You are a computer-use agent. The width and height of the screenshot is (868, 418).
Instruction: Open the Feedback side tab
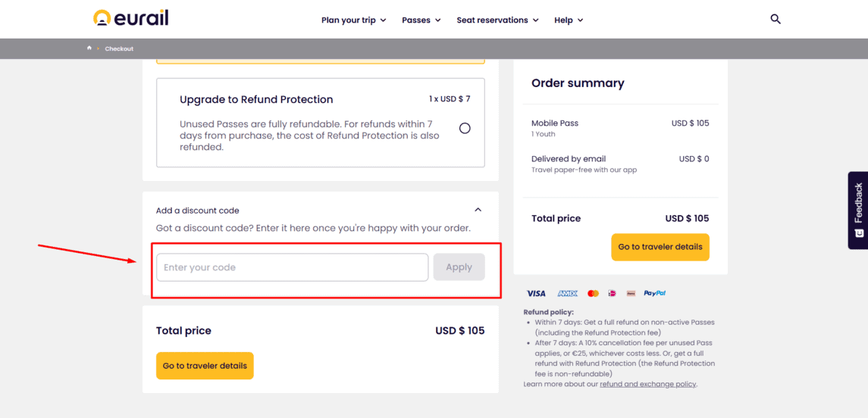tap(858, 210)
